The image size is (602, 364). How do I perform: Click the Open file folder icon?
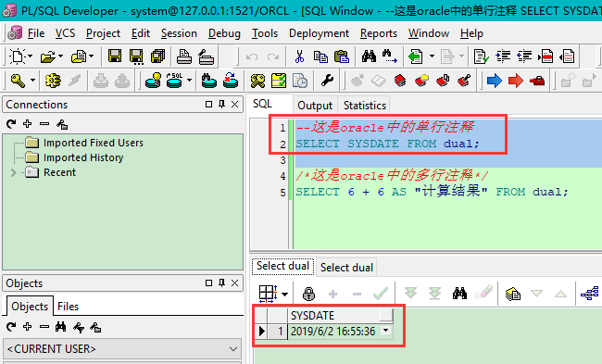(48, 56)
